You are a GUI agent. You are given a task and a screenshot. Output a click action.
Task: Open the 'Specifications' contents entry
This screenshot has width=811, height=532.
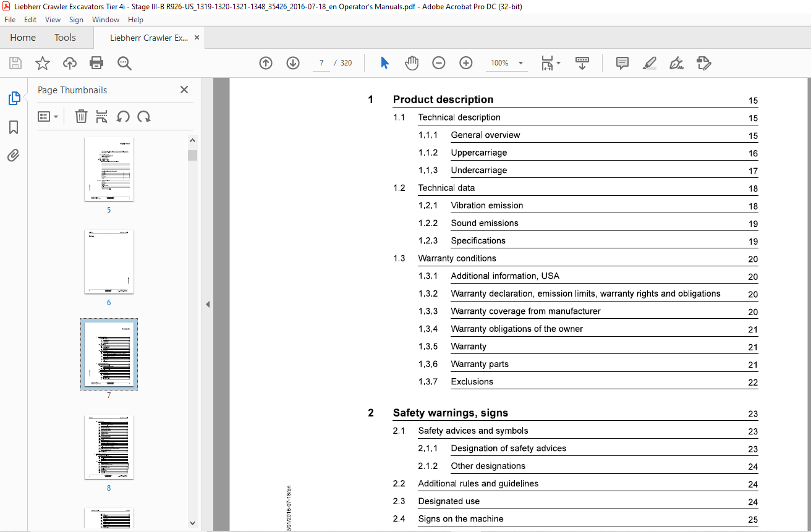(x=478, y=240)
